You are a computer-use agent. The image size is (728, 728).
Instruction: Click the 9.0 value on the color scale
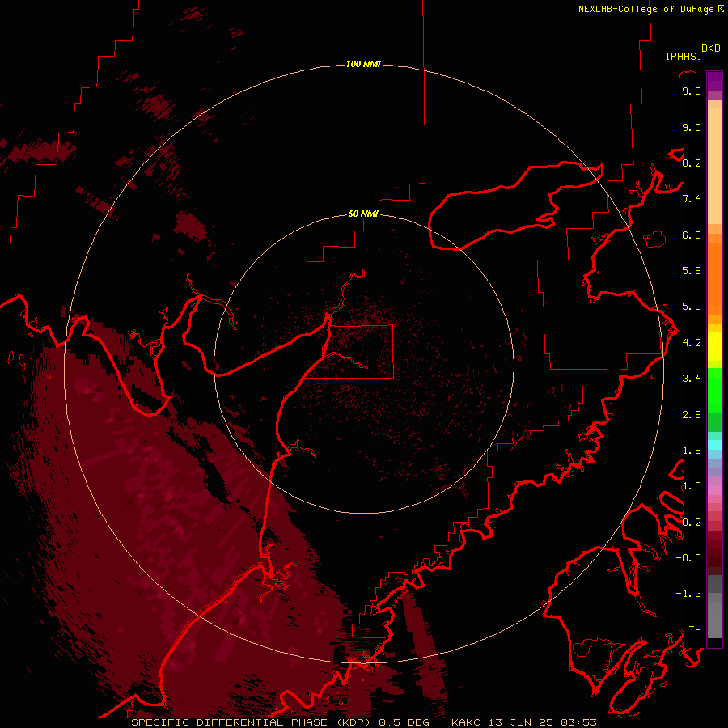point(692,127)
